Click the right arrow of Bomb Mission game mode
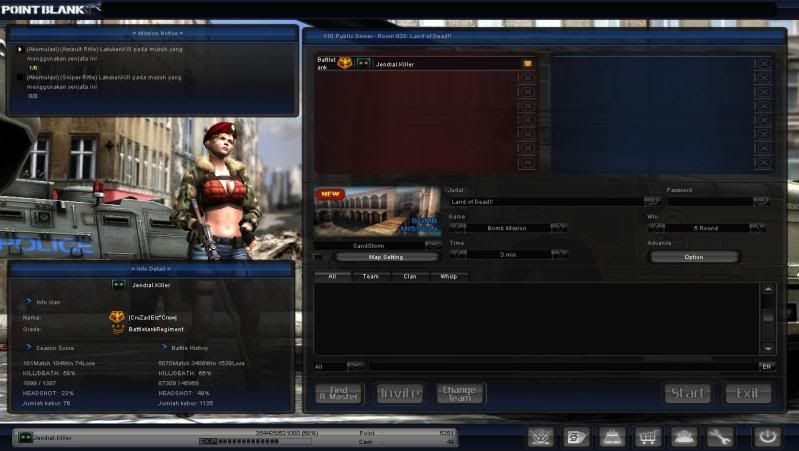The height and width of the screenshot is (451, 799). [x=559, y=228]
